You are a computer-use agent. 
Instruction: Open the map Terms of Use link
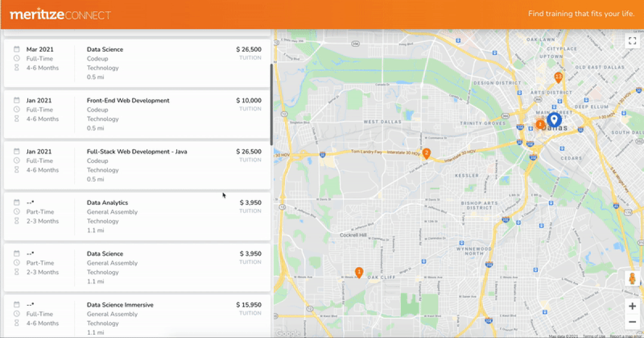594,336
